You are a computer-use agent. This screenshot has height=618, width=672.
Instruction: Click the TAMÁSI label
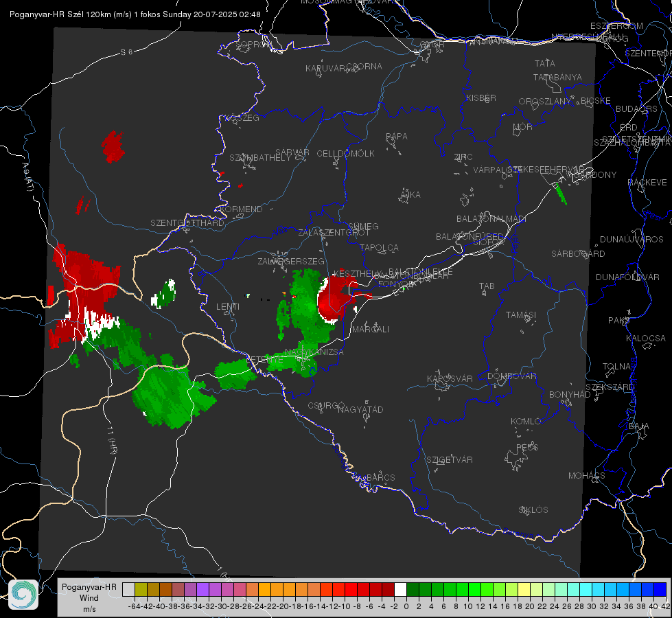click(521, 314)
